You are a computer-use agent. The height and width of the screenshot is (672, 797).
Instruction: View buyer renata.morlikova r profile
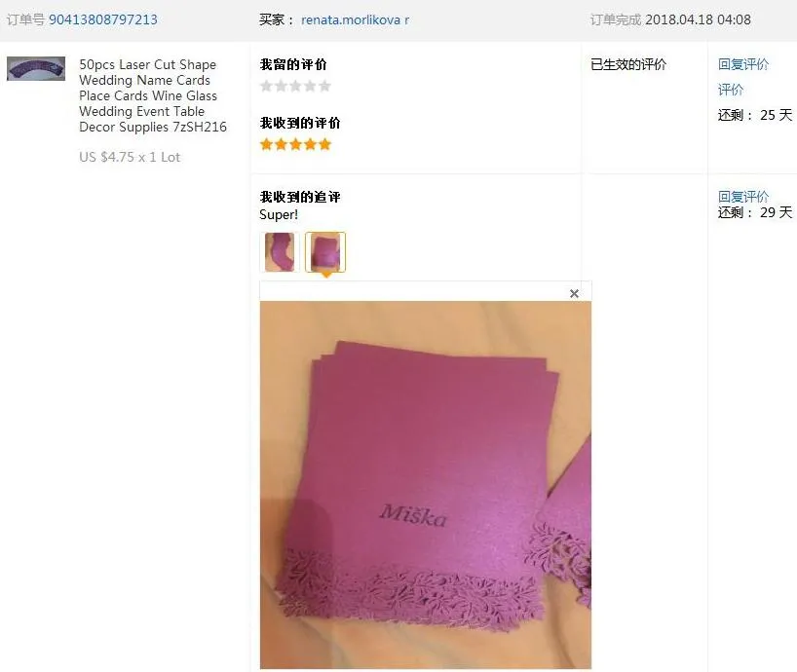point(355,19)
